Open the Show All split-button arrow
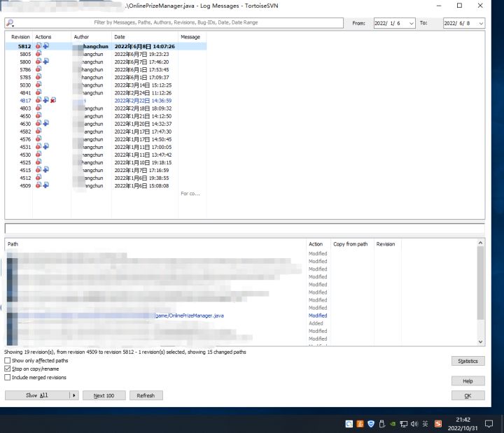The width and height of the screenshot is (504, 433). [x=74, y=395]
